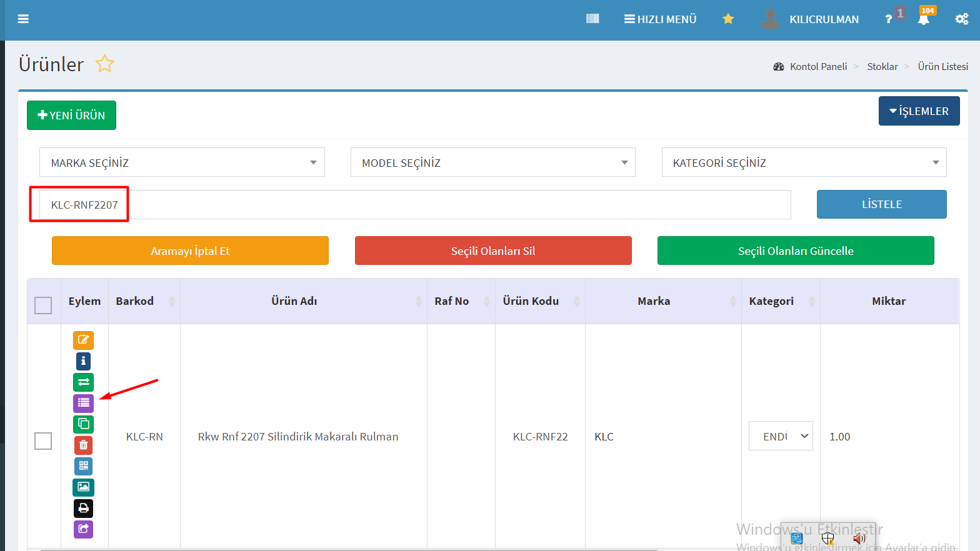Open the İŞLEMLER dropdown button
The image size is (980, 551).
[x=919, y=111]
